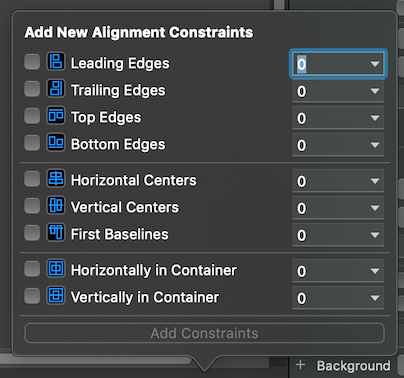Toggle the Top Edges checkbox
404x378 pixels.
click(32, 116)
